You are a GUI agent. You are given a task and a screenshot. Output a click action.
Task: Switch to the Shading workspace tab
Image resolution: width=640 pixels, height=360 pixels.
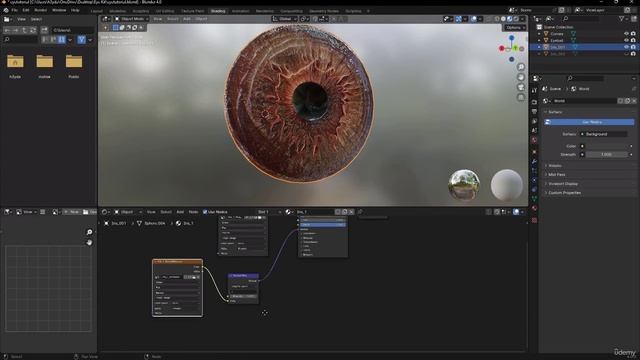click(x=218, y=11)
